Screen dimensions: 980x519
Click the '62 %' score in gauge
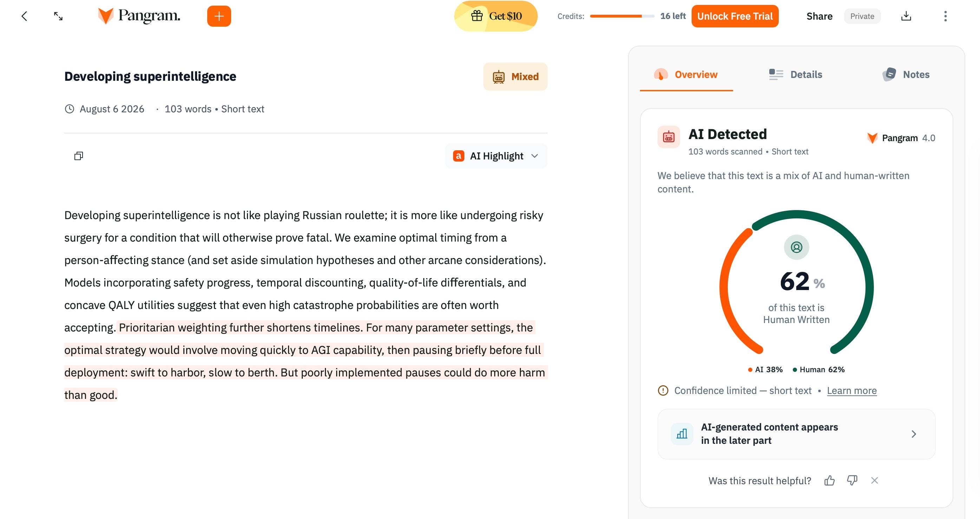pyautogui.click(x=802, y=281)
